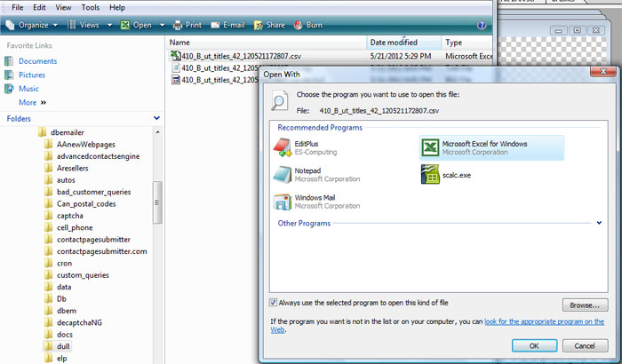Select the autos folder
Screen dimensions: 622x364
click(x=60, y=180)
